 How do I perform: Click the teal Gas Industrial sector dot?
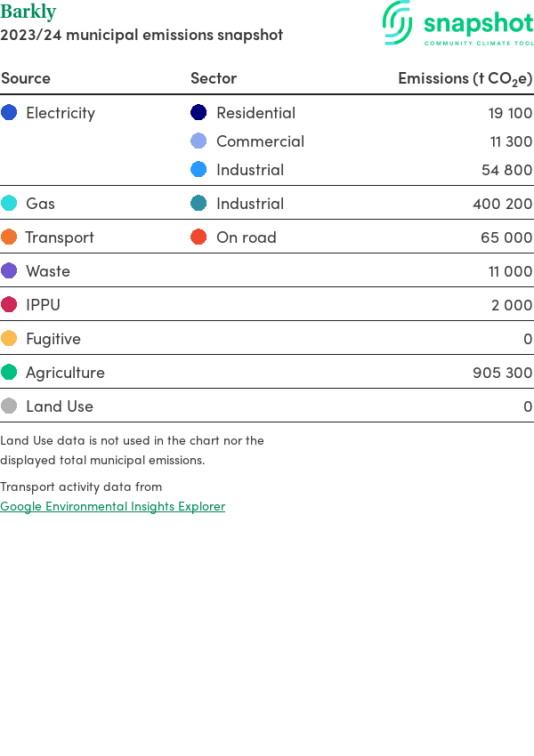point(198,203)
